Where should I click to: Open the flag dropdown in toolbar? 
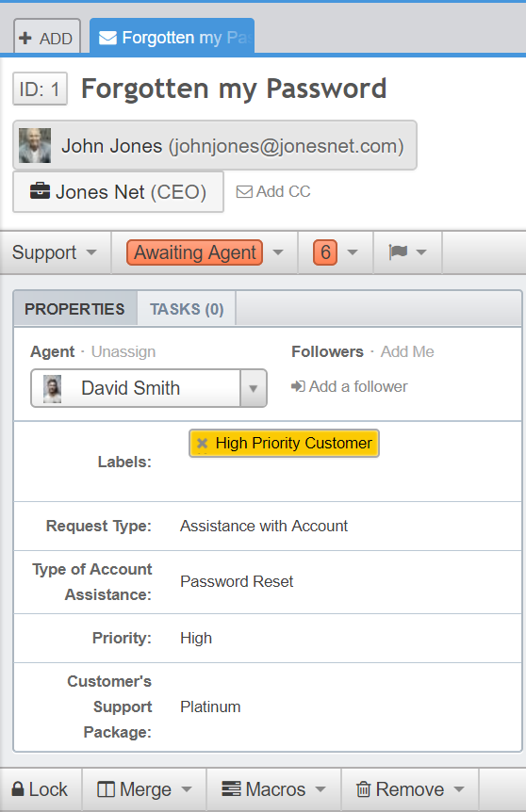407,252
